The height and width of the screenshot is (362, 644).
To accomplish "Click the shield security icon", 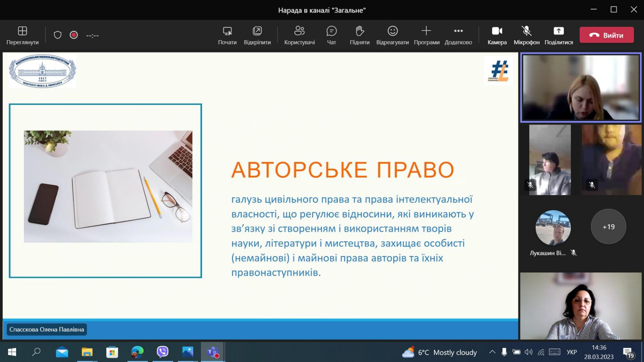I will click(58, 35).
